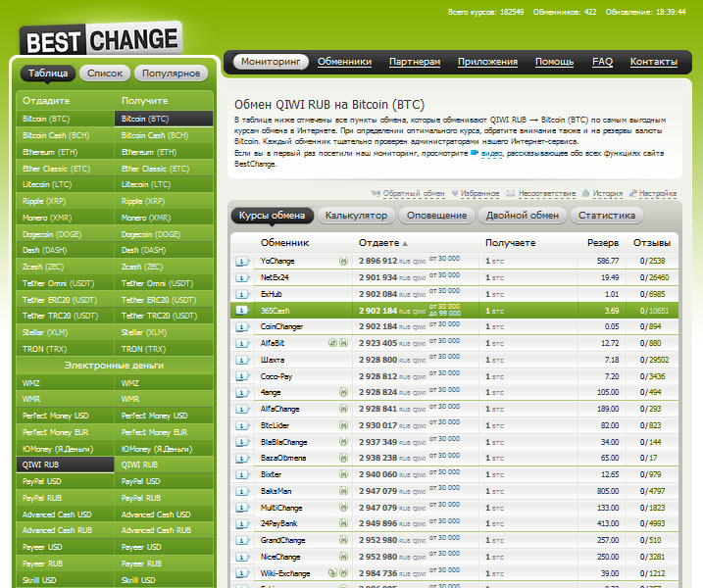
Task: Open Помощь in top navigation
Action: pyautogui.click(x=555, y=62)
